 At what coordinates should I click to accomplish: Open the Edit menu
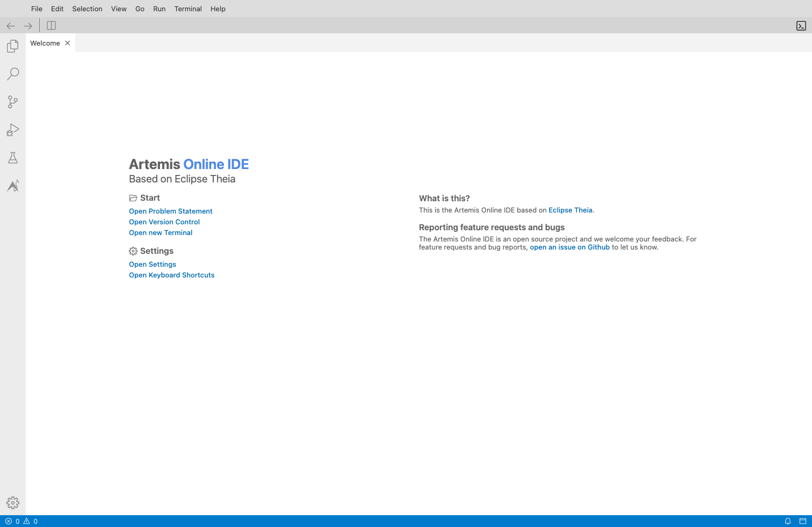pyautogui.click(x=57, y=9)
